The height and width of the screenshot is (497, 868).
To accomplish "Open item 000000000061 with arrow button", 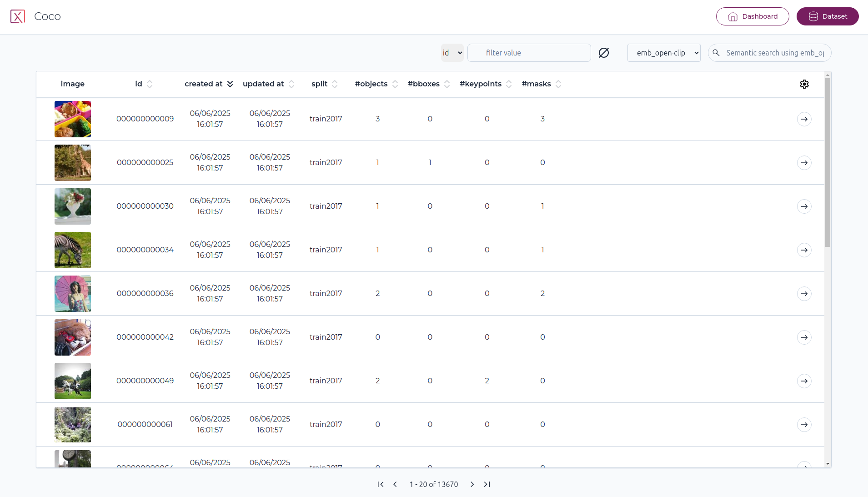I will 804,425.
